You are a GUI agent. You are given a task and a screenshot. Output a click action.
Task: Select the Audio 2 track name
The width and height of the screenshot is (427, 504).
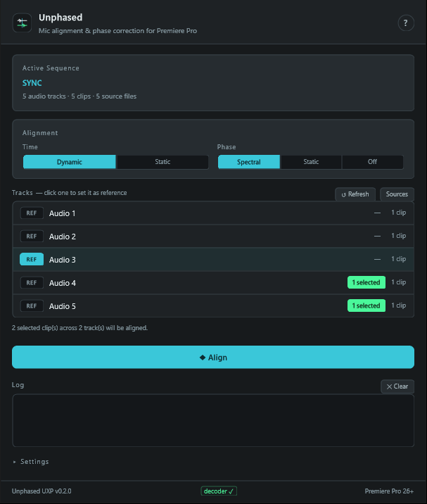coord(63,237)
